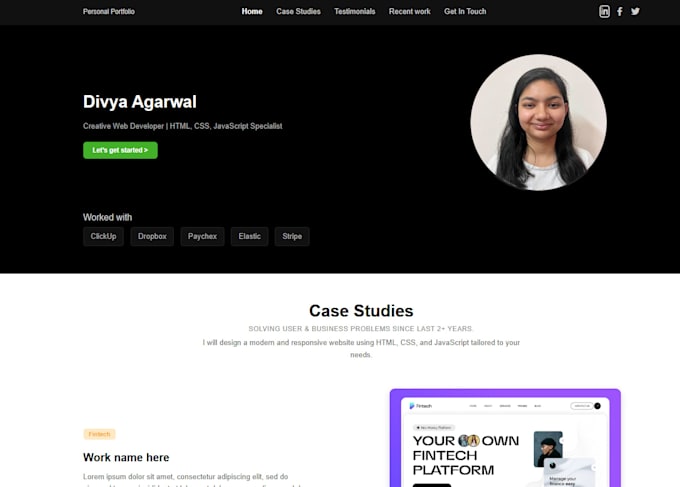Select the Case Studies section heading
The height and width of the screenshot is (487, 680).
click(x=361, y=311)
